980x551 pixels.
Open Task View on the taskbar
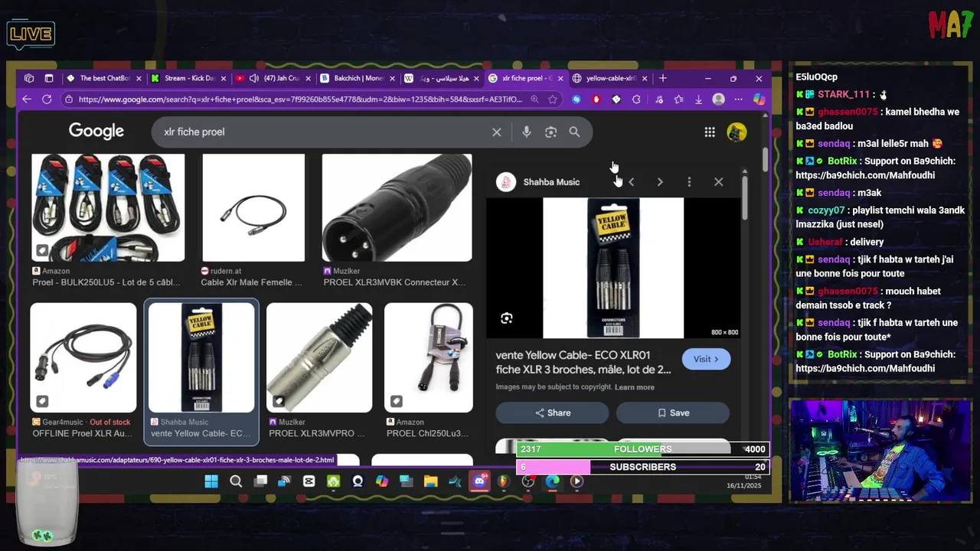pos(260,481)
